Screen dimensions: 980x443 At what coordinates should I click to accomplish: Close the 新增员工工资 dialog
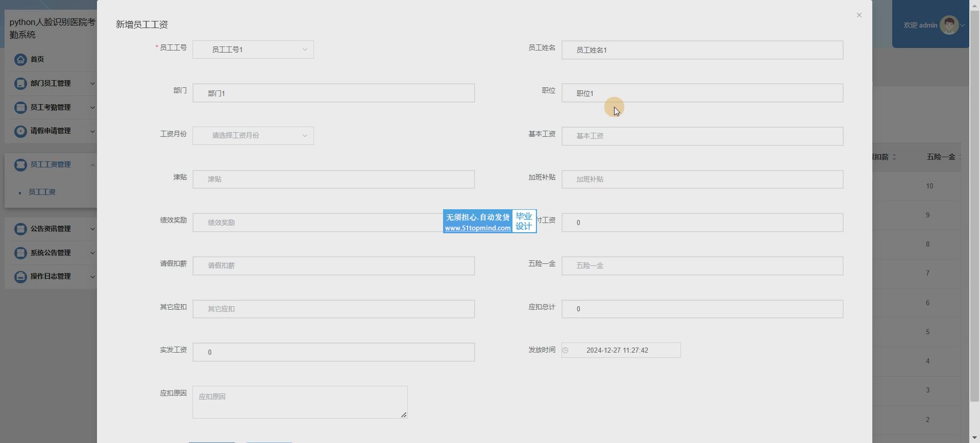point(859,15)
